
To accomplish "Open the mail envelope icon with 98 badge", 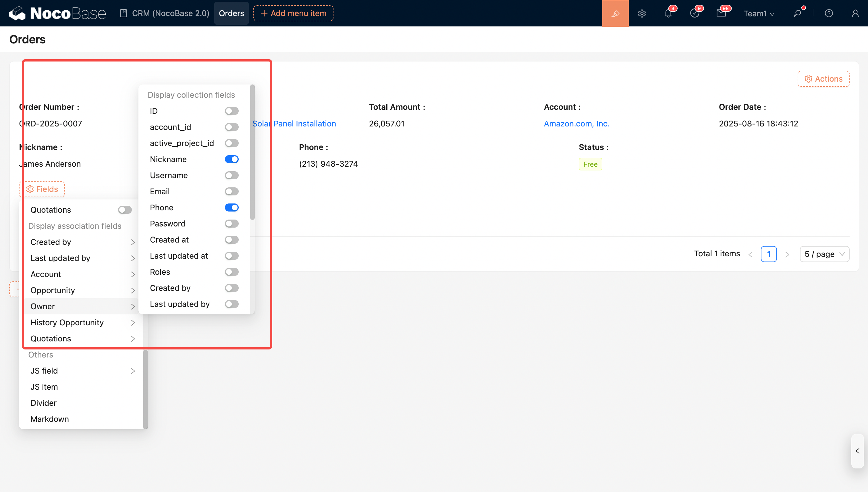I will pos(721,14).
